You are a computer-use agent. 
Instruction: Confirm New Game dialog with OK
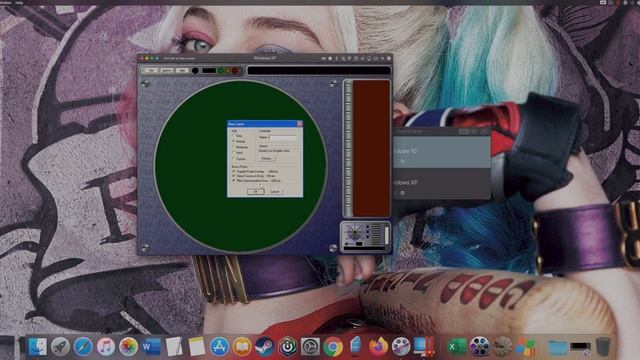256,191
